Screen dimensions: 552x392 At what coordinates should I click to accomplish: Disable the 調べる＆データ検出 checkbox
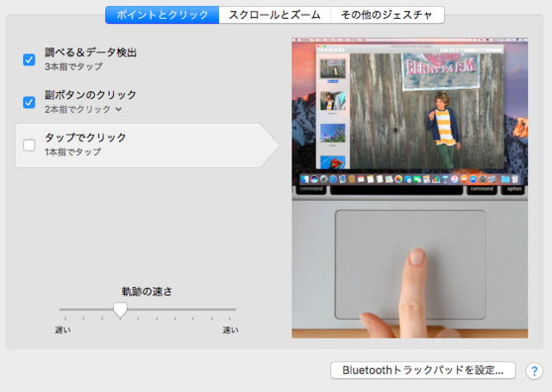click(29, 59)
